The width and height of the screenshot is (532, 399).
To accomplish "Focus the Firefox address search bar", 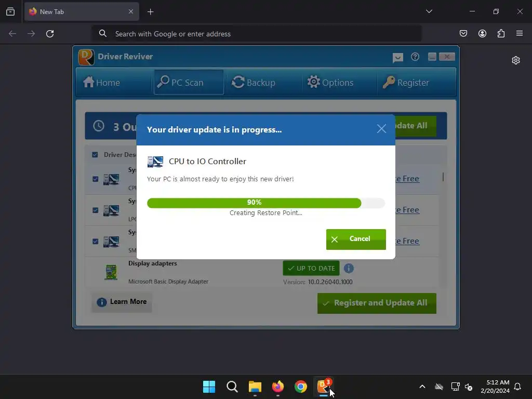I will [x=257, y=34].
